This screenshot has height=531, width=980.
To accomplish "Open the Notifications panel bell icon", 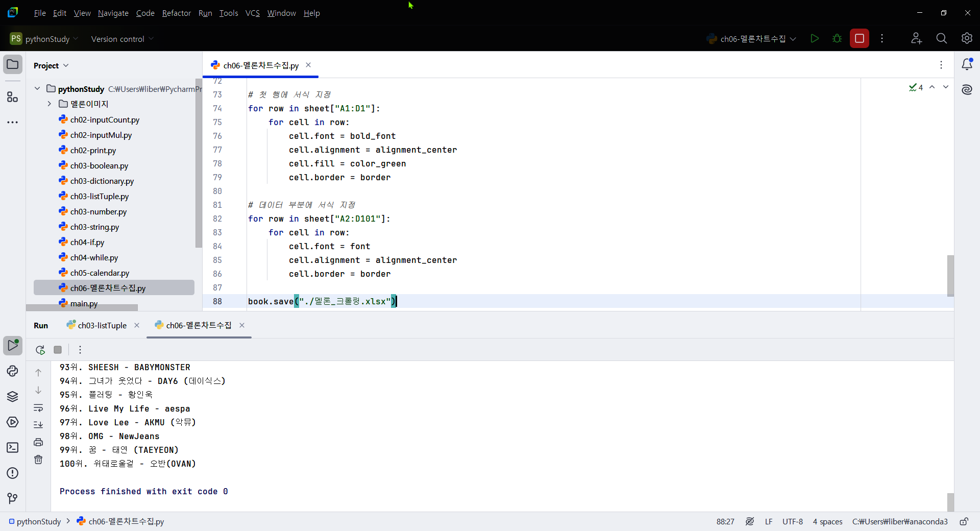I will tap(967, 64).
